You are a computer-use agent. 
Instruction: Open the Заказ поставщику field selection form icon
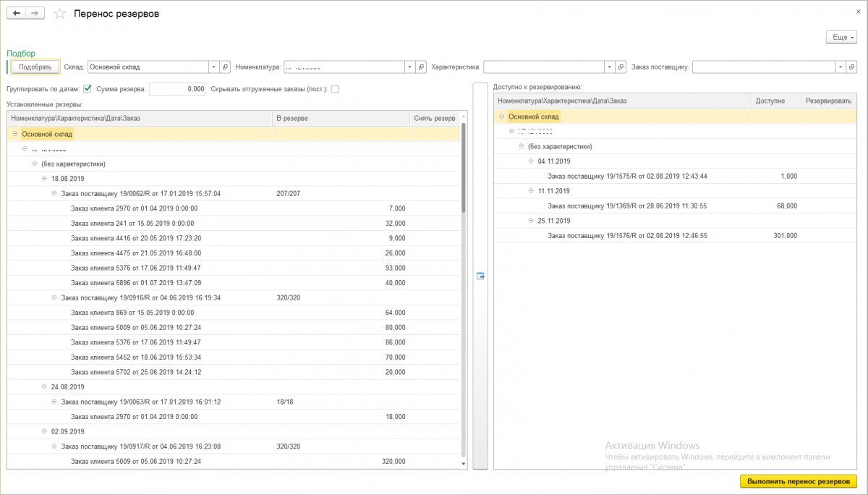point(852,67)
